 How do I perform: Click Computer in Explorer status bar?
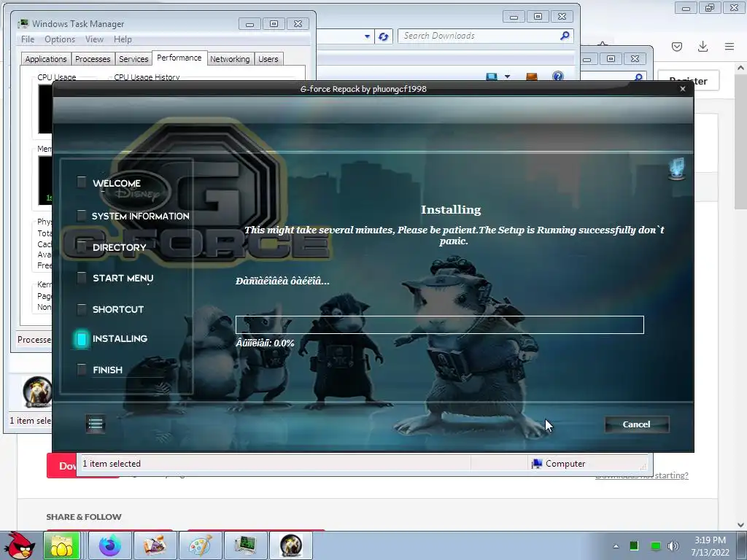(558, 463)
